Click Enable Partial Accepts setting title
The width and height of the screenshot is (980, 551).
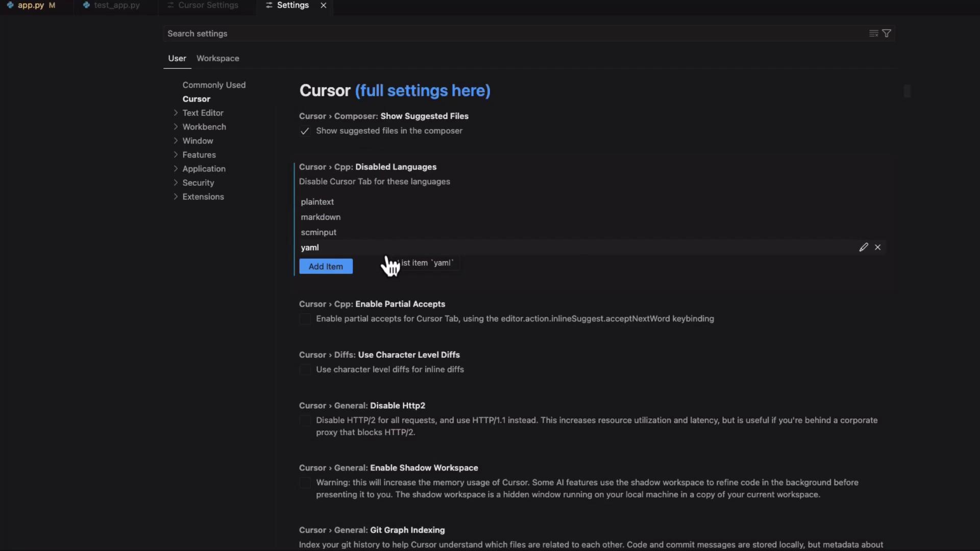point(400,304)
